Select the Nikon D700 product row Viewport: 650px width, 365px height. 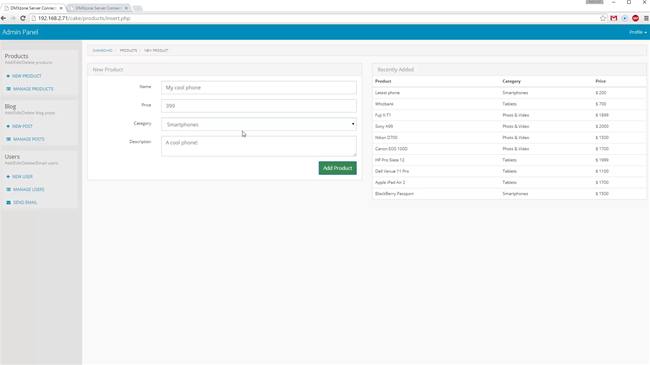click(x=509, y=137)
